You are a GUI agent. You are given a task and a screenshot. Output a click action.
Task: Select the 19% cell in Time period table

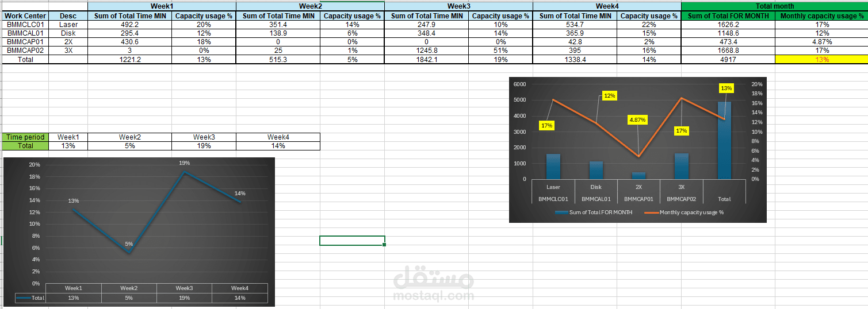[x=204, y=146]
